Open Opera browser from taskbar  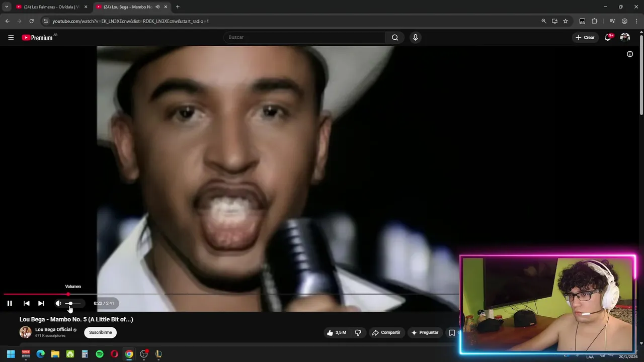pyautogui.click(x=114, y=354)
